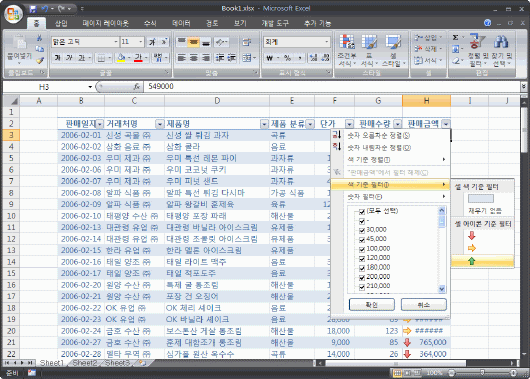Click the 확인 button

click(x=371, y=305)
